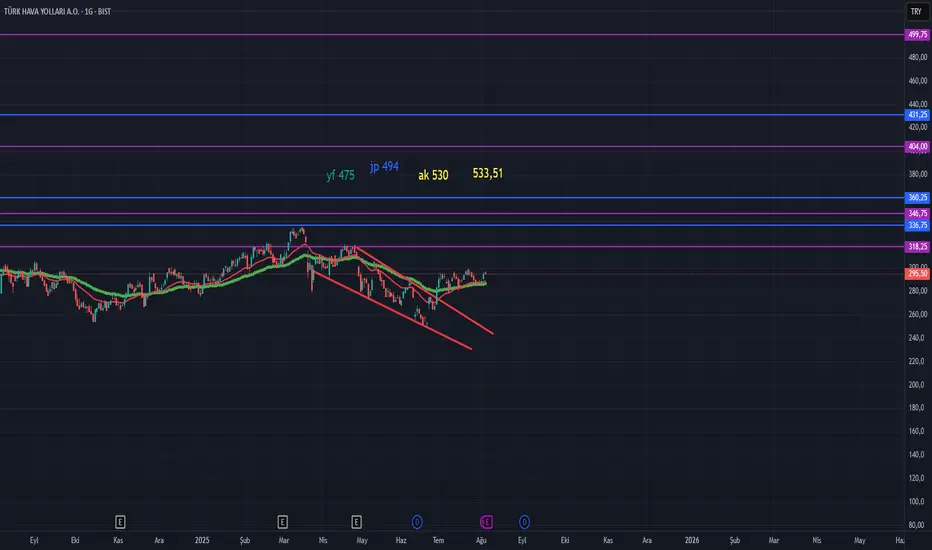Select the 499,75 price level label
932x550 pixels.
point(917,35)
